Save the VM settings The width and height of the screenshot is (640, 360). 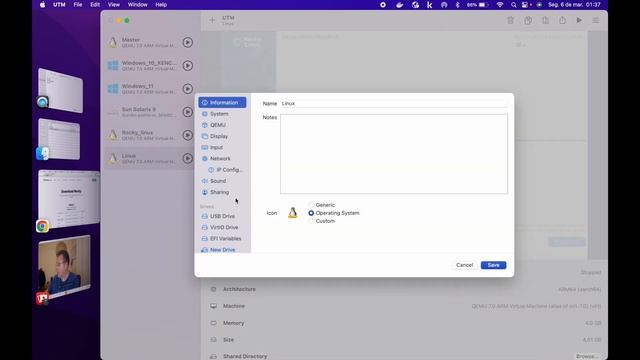pos(493,265)
